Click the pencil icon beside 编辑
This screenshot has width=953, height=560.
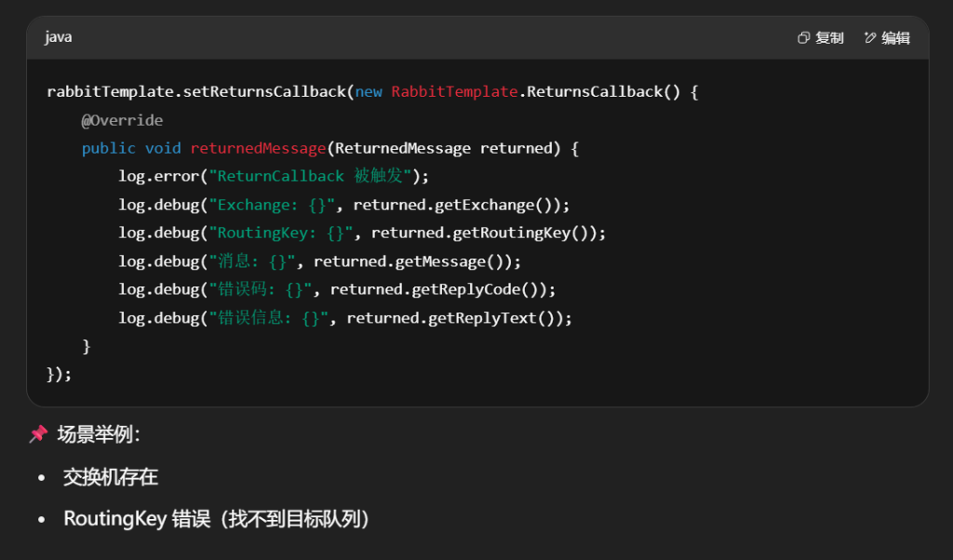pyautogui.click(x=870, y=38)
